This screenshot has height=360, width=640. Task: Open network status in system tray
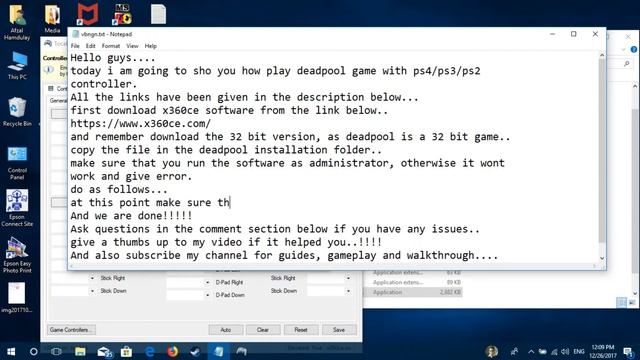[554, 351]
